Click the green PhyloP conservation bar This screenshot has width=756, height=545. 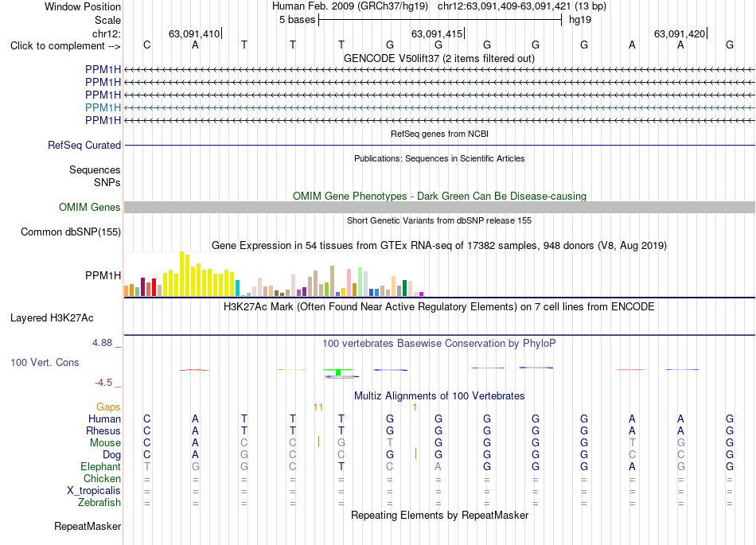(338, 372)
